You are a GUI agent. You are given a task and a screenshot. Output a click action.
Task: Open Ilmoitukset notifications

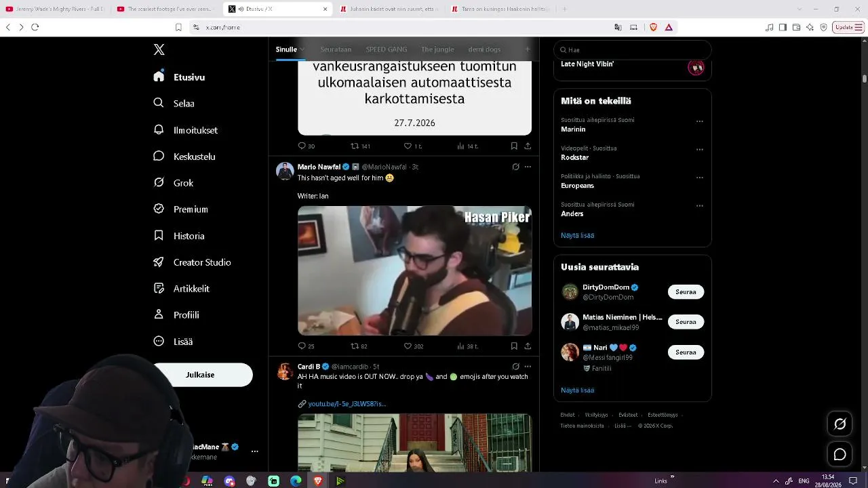pyautogui.click(x=186, y=130)
